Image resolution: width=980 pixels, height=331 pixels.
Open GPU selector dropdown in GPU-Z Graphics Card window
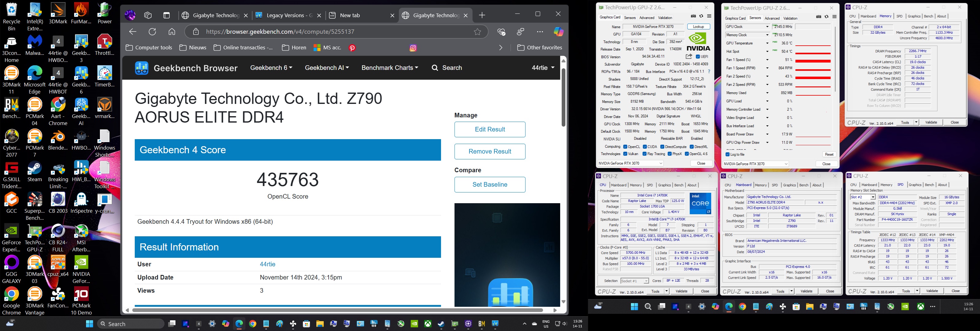(630, 163)
